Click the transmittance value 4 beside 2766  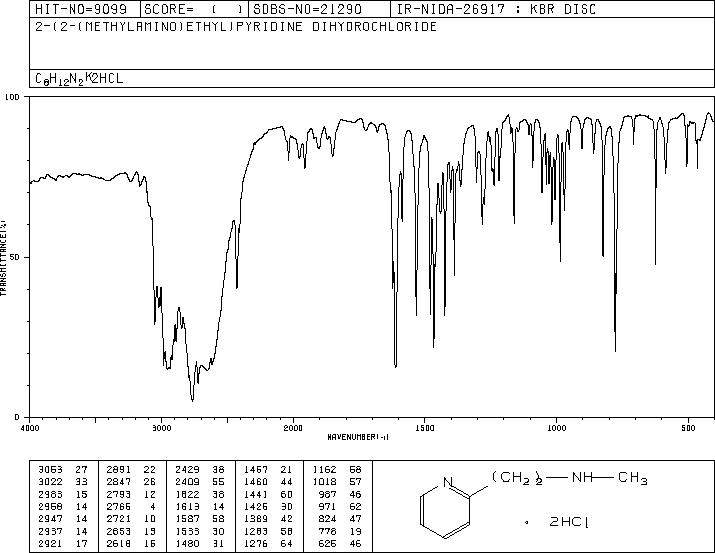click(153, 506)
